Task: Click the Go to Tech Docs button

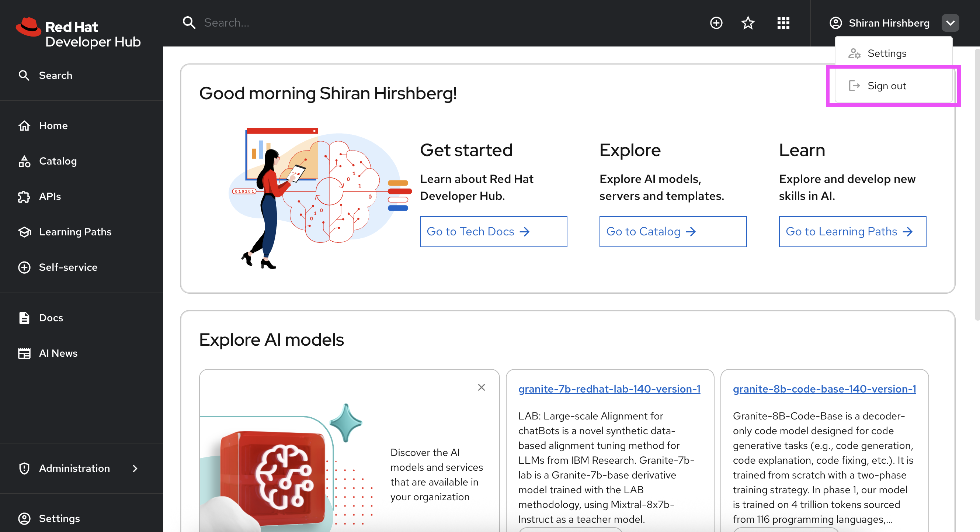Action: pyautogui.click(x=493, y=231)
